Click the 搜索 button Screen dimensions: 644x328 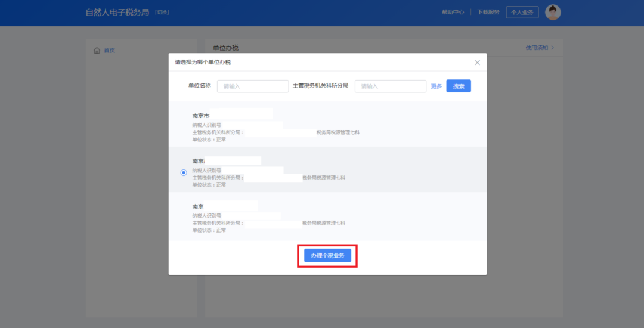[459, 86]
